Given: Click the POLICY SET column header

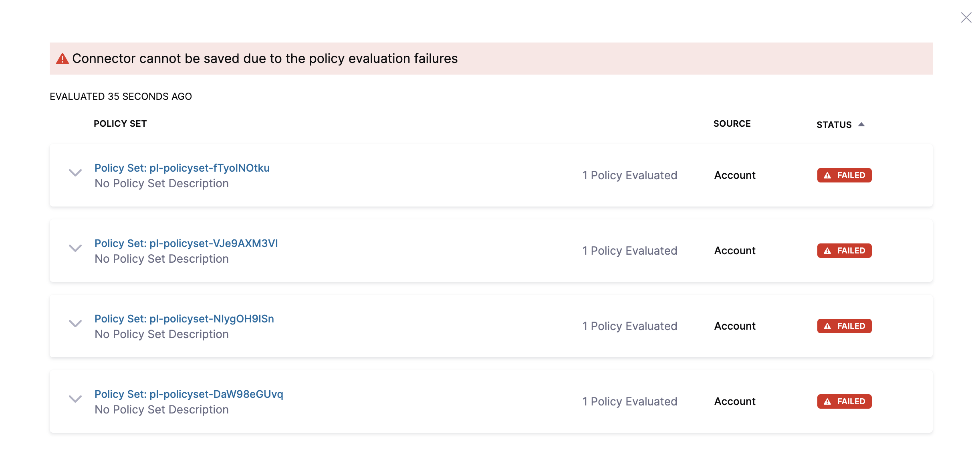Looking at the screenshot, I should [x=120, y=124].
